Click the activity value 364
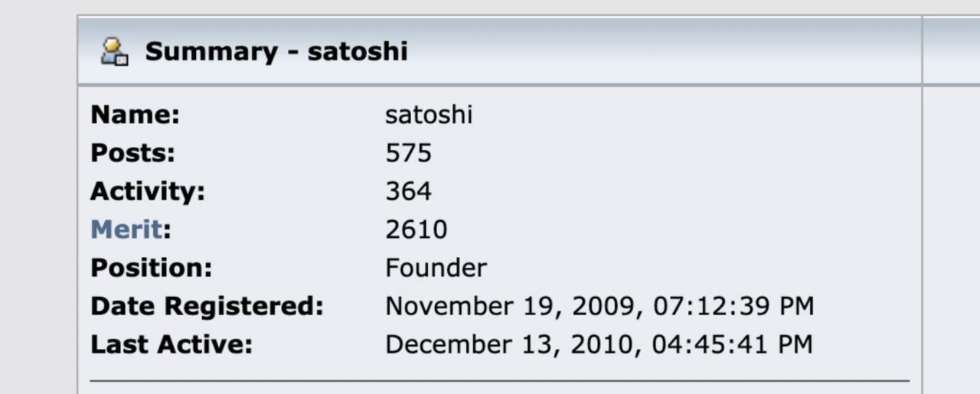This screenshot has height=394, width=980. click(x=408, y=191)
